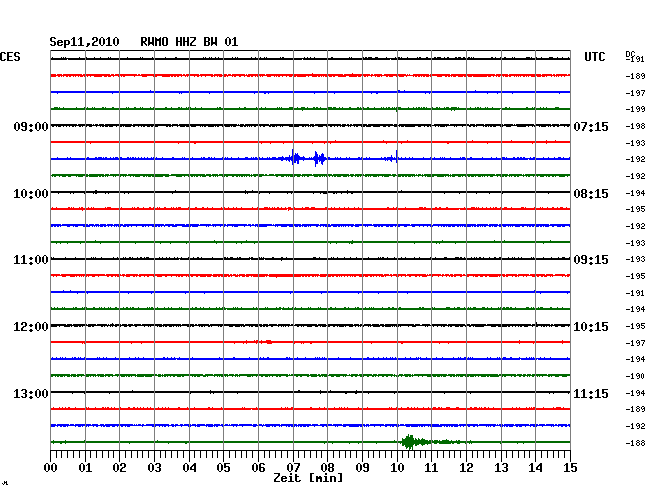The width and height of the screenshot is (650, 494).
Task: Select minute tick label 06
Action: point(258,467)
